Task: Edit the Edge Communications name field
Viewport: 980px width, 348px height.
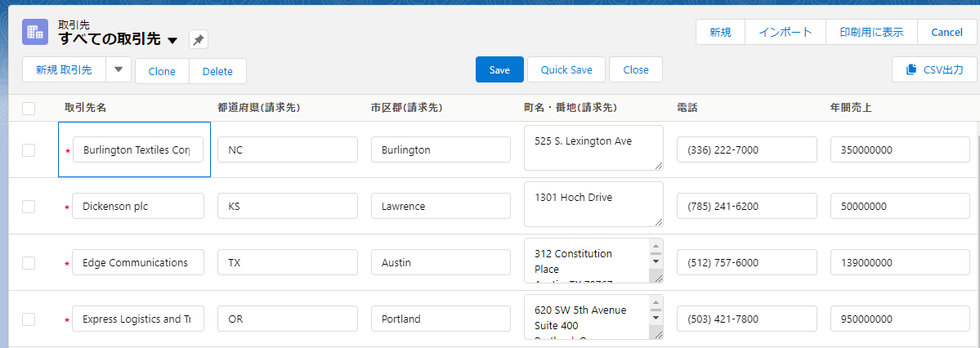Action: pyautogui.click(x=138, y=263)
